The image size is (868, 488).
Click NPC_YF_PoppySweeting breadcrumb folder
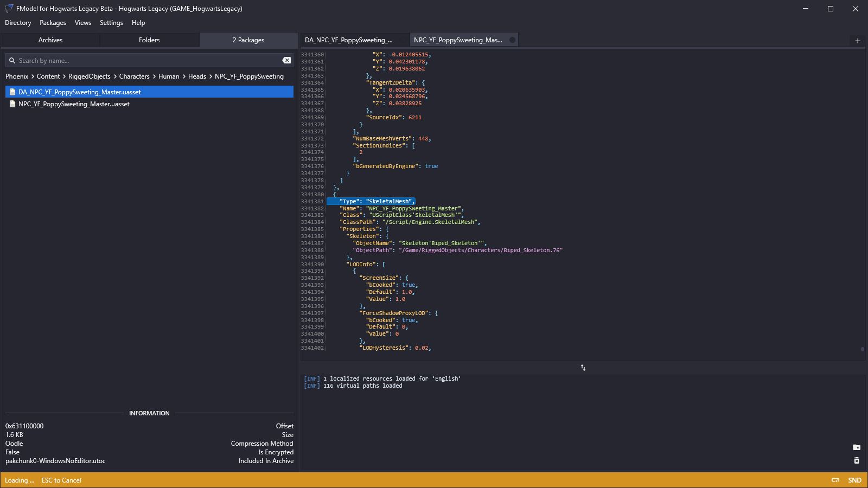click(249, 76)
